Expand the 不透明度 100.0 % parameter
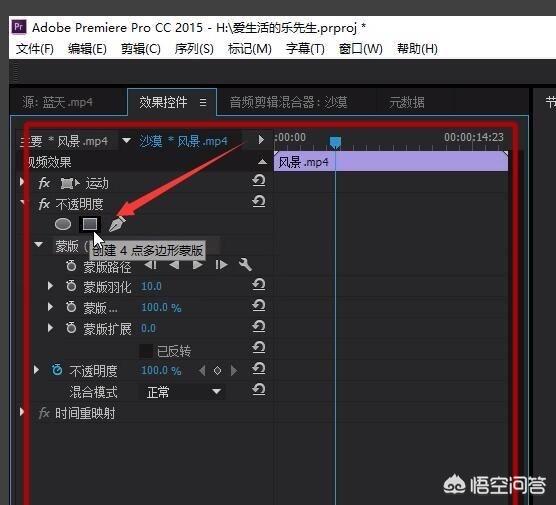556x505 pixels. tap(36, 370)
